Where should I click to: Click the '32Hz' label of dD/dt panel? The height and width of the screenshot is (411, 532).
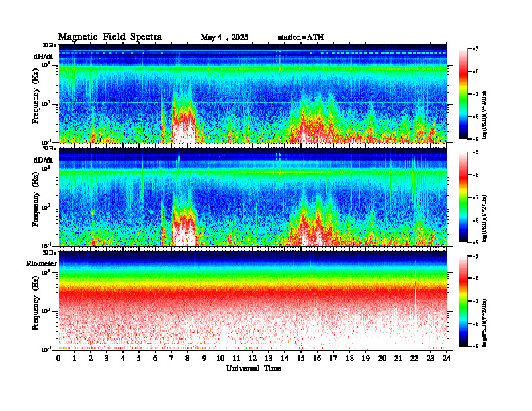pyautogui.click(x=50, y=148)
